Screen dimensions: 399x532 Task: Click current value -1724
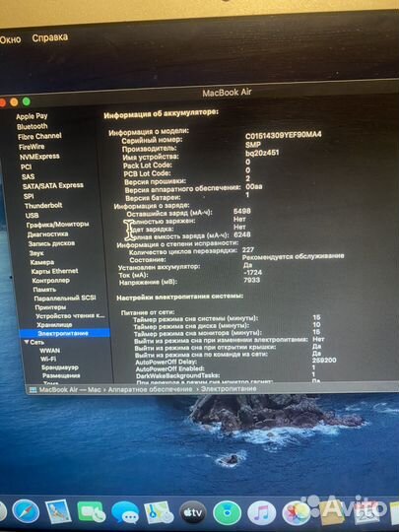click(253, 273)
